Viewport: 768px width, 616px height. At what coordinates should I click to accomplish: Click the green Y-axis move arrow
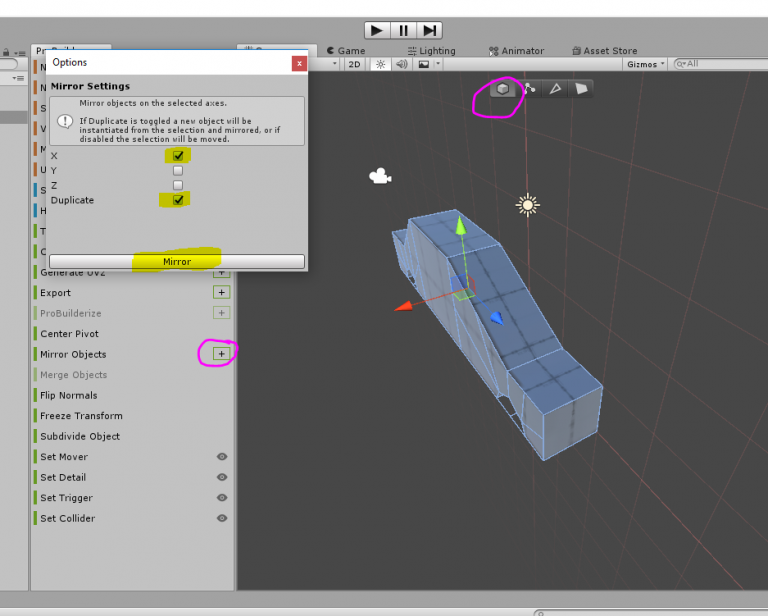point(460,226)
